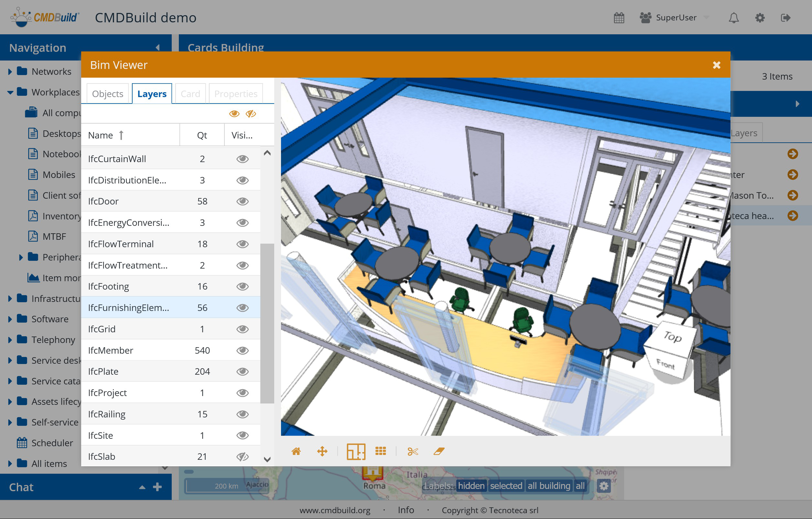
Task: Activate the scissors section-cut tool
Action: pyautogui.click(x=412, y=451)
